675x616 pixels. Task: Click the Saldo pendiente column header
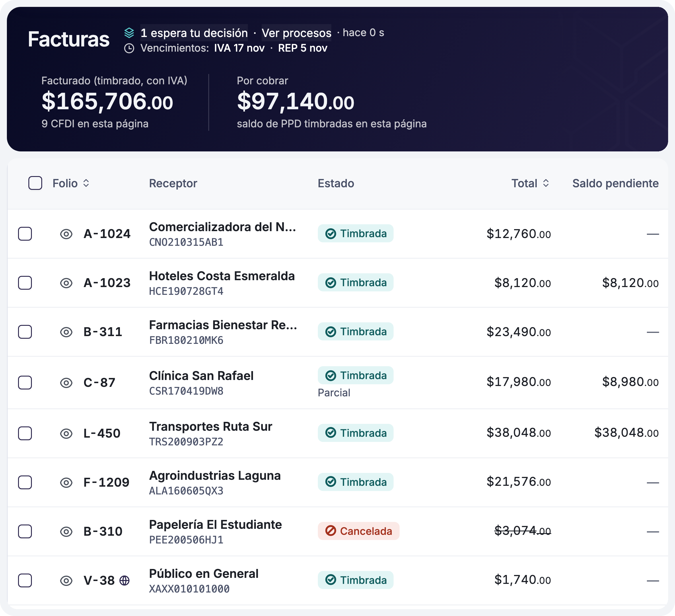[615, 184]
